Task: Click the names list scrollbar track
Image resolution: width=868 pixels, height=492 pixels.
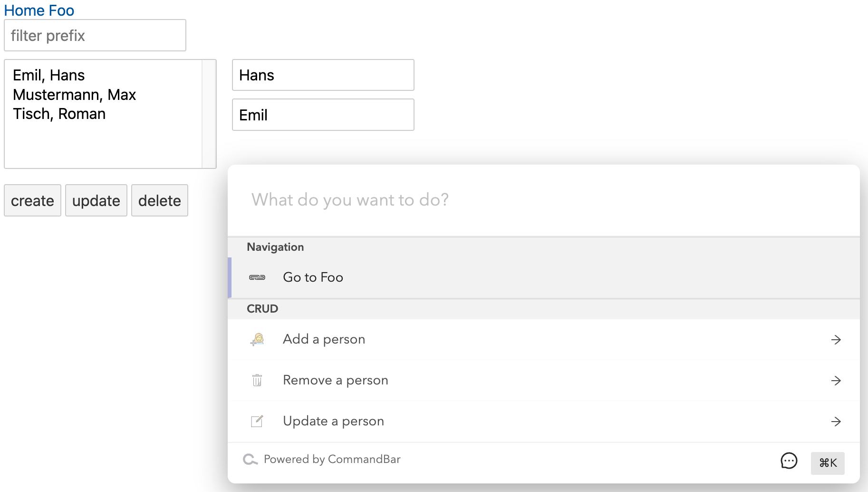Action: pos(209,114)
